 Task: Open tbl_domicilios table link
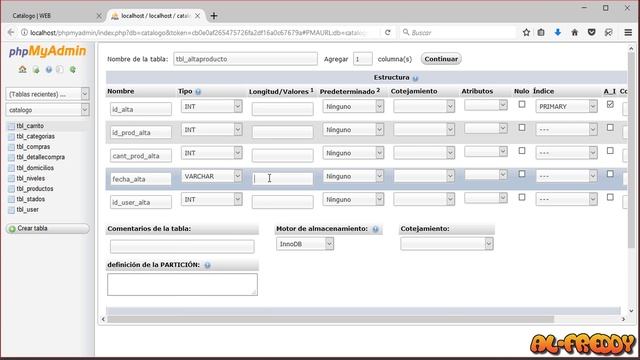(x=35, y=168)
